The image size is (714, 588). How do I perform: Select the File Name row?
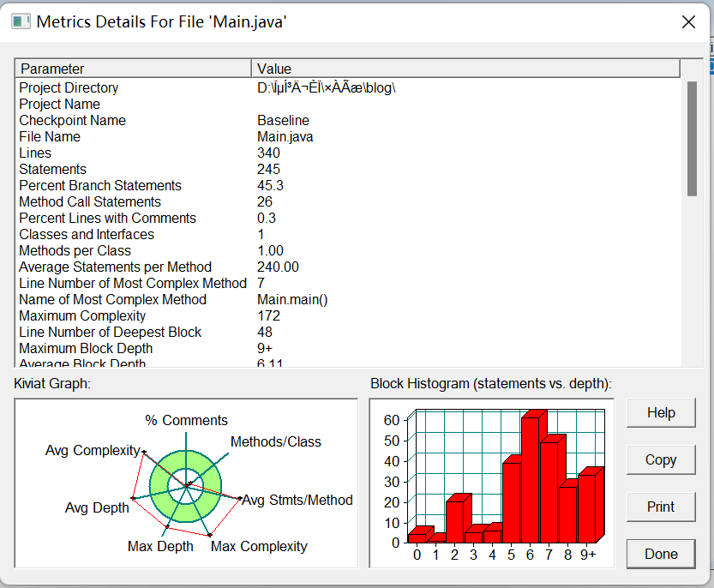coord(349,136)
